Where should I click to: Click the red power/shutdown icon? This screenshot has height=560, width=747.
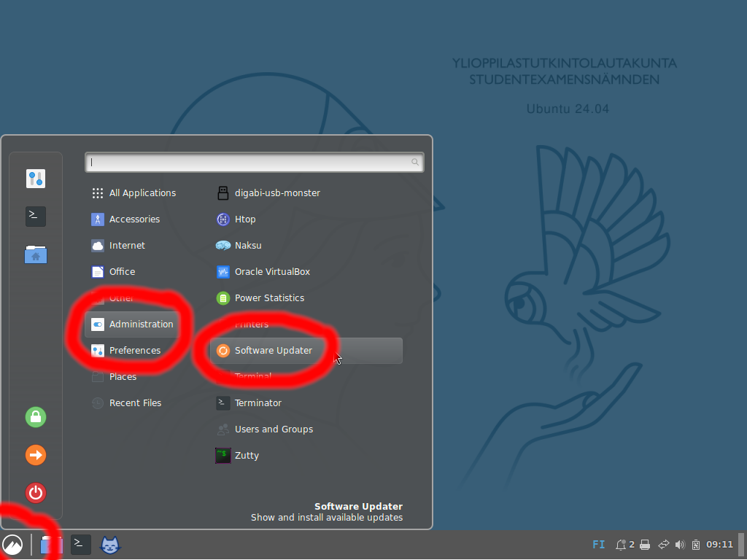coord(36,493)
